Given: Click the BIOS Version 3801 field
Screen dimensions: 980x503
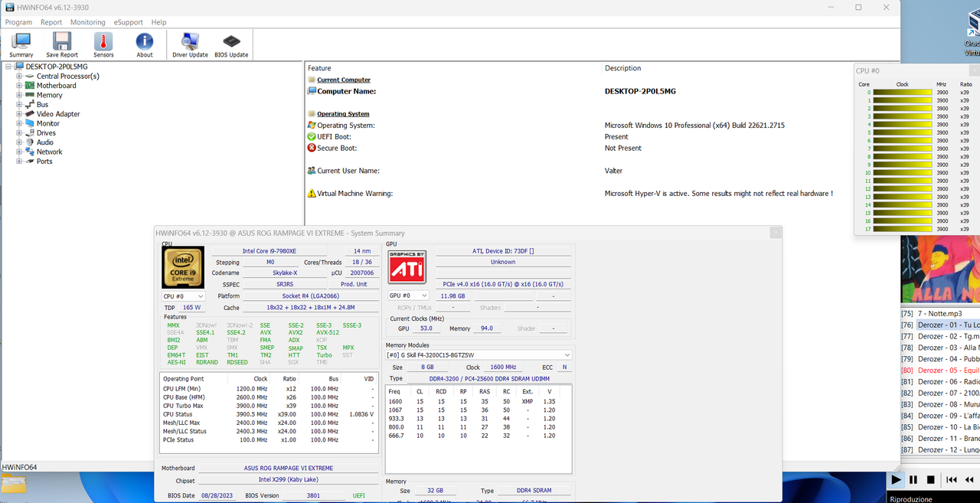Looking at the screenshot, I should 313,495.
